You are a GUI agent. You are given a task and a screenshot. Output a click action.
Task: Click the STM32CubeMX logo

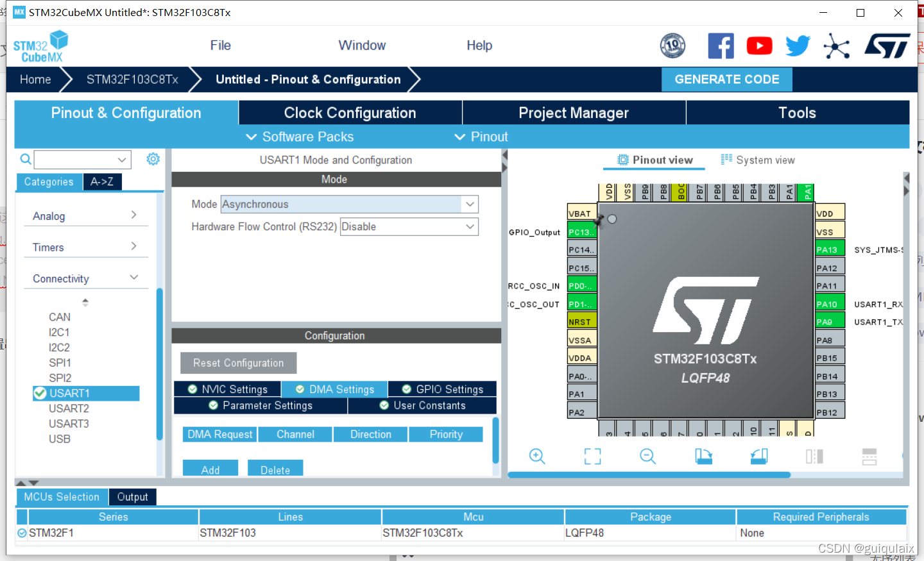(40, 46)
